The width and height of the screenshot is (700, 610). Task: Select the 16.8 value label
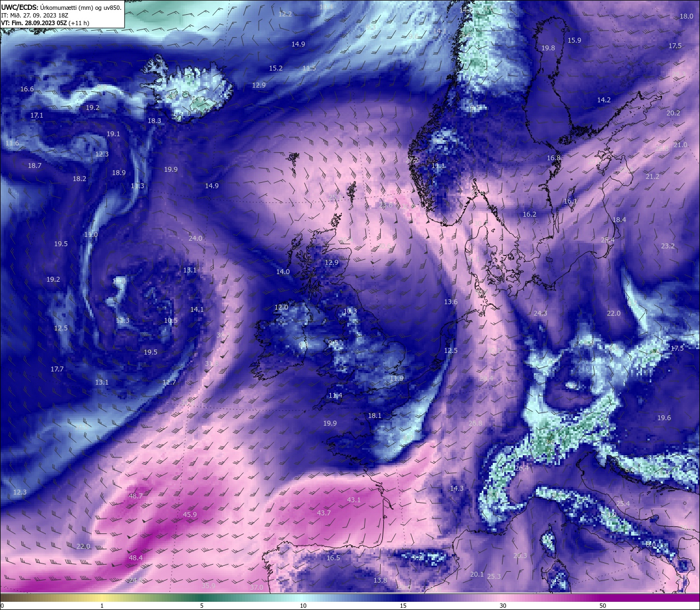(x=554, y=158)
